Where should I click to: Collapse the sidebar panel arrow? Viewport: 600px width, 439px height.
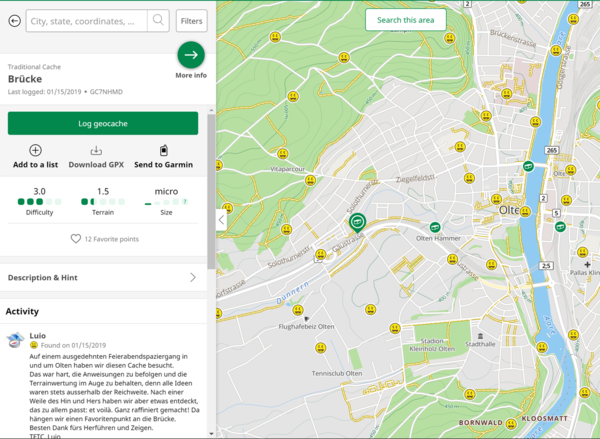tap(222, 220)
